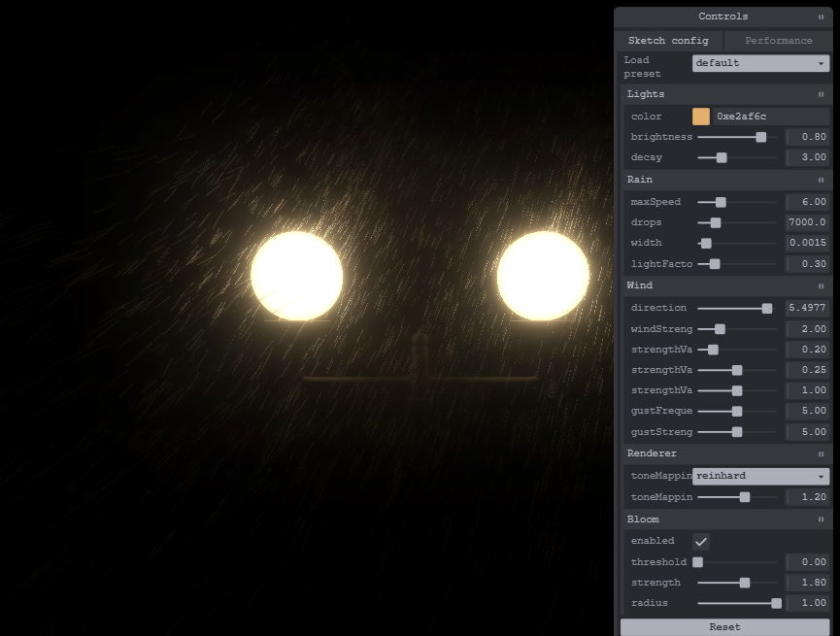Click the slider for strengthVariation 1.00
Screen dimensions: 840x636
(737, 390)
